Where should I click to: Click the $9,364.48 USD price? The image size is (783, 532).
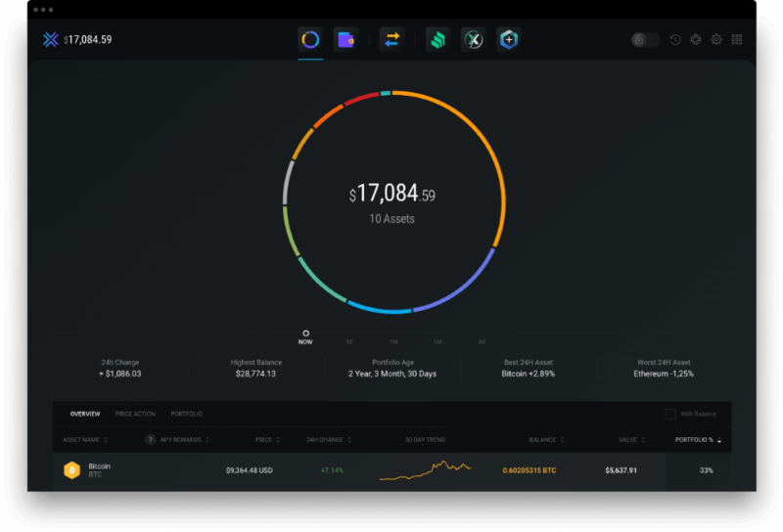[250, 470]
